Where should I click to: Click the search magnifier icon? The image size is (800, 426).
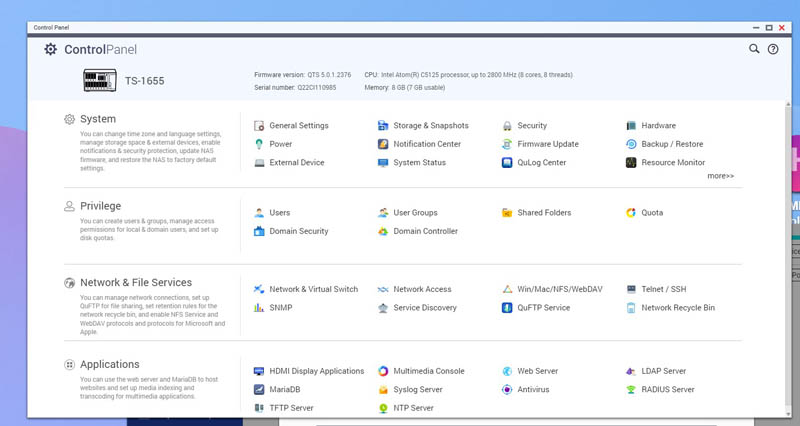tap(754, 49)
